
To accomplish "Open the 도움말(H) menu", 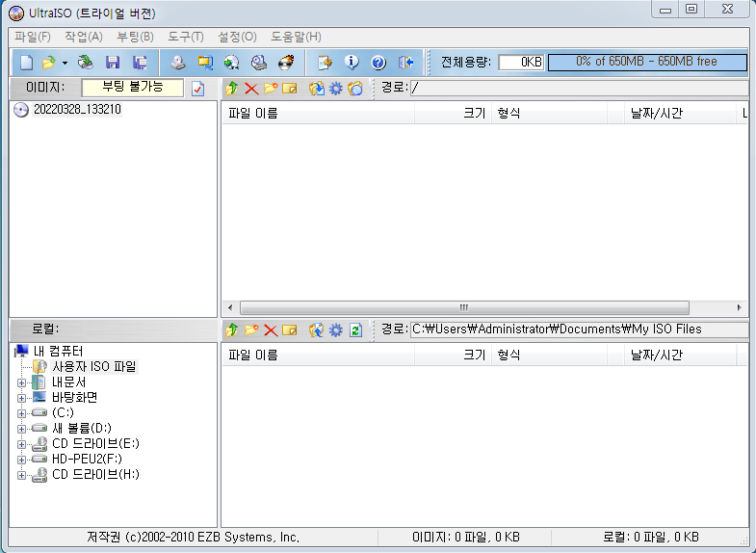I will pos(296,37).
